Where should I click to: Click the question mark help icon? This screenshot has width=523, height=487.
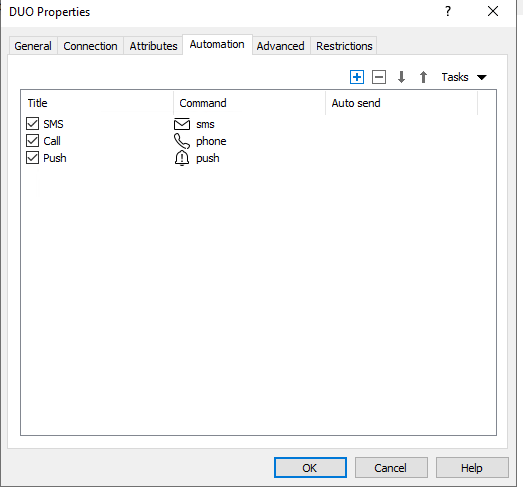point(448,11)
